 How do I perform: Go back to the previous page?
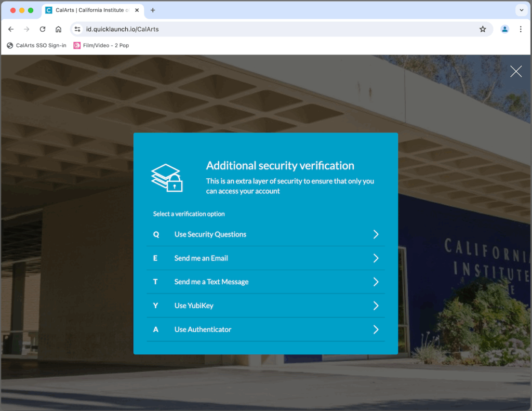pyautogui.click(x=11, y=29)
